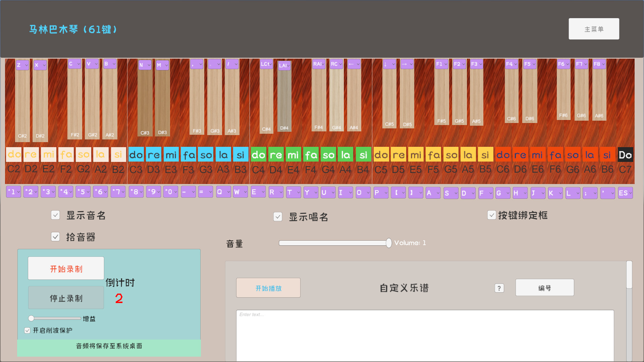Uncheck the 显示音名 option

(x=55, y=215)
